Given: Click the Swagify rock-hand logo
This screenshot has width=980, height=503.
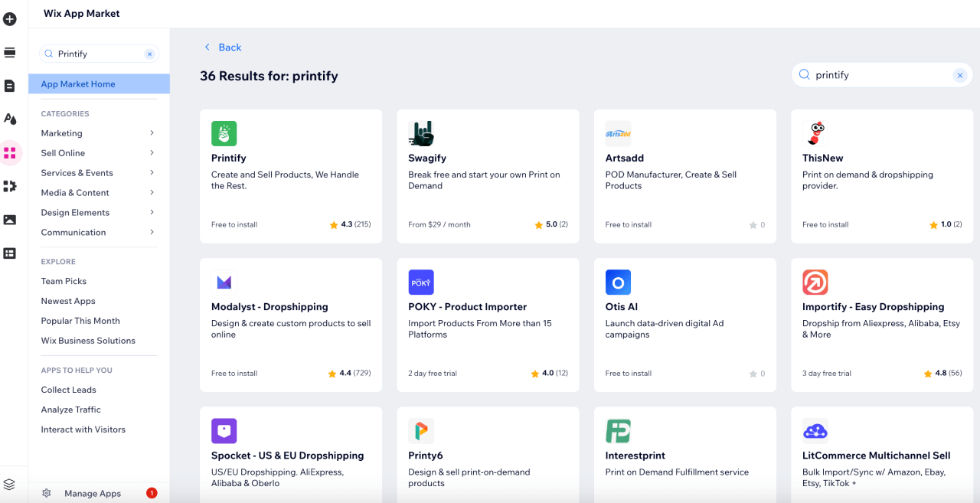Looking at the screenshot, I should coord(421,133).
